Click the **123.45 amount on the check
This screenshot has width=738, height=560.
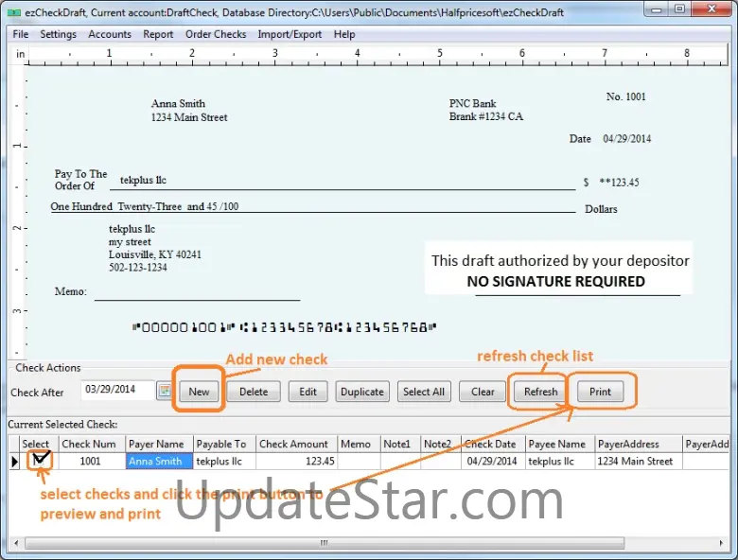coord(619,183)
